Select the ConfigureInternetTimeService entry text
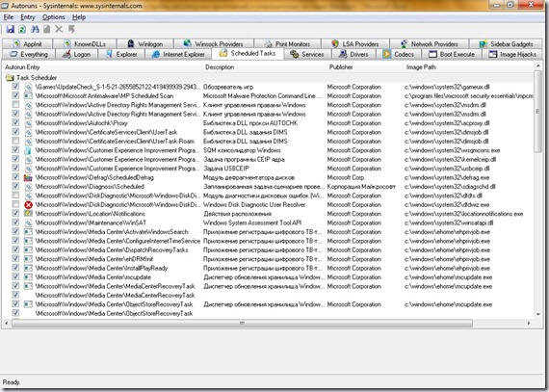This screenshot has width=549, height=392. point(118,241)
